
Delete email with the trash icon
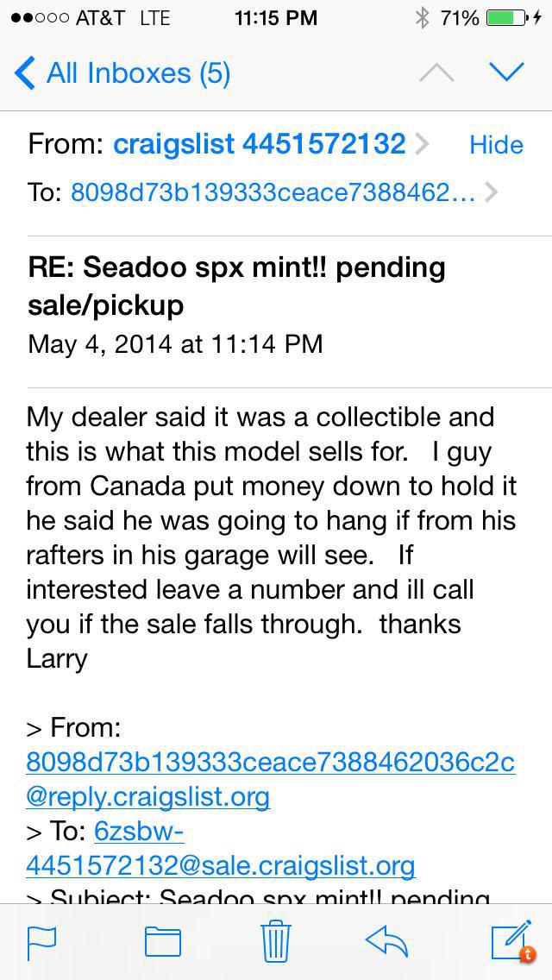[x=276, y=940]
